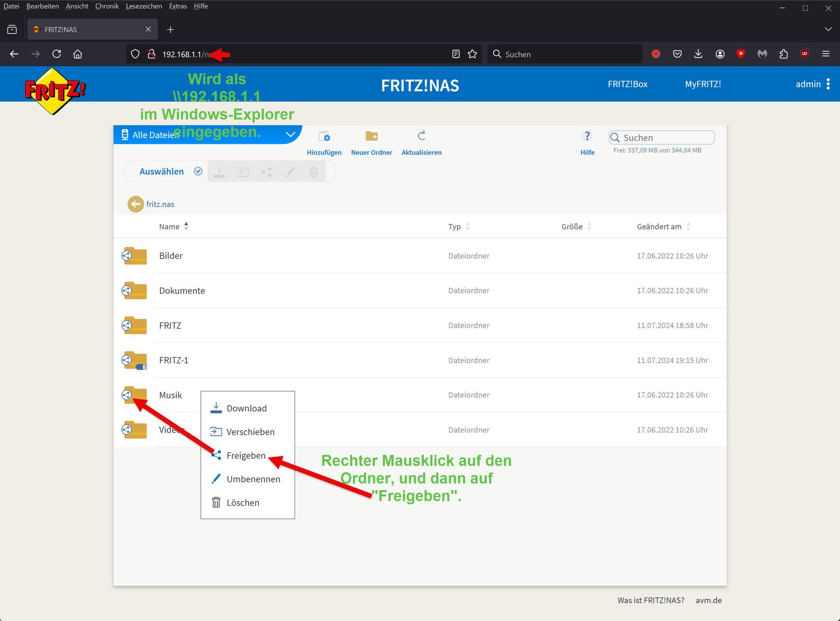Bookmark this page with the star icon
The width and height of the screenshot is (840, 621).
472,54
